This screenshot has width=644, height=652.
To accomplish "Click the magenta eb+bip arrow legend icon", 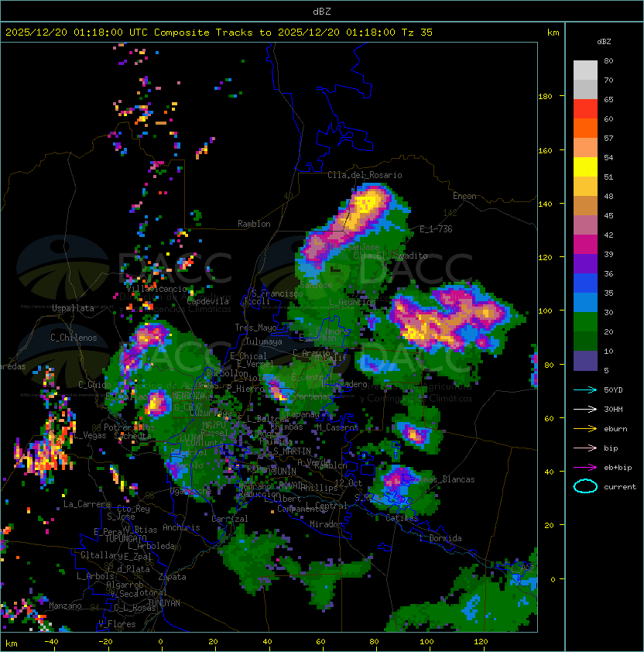I will pos(585,468).
